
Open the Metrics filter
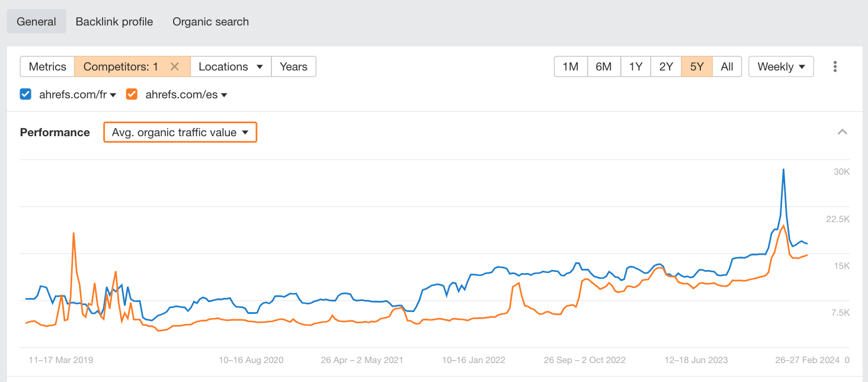pyautogui.click(x=47, y=66)
